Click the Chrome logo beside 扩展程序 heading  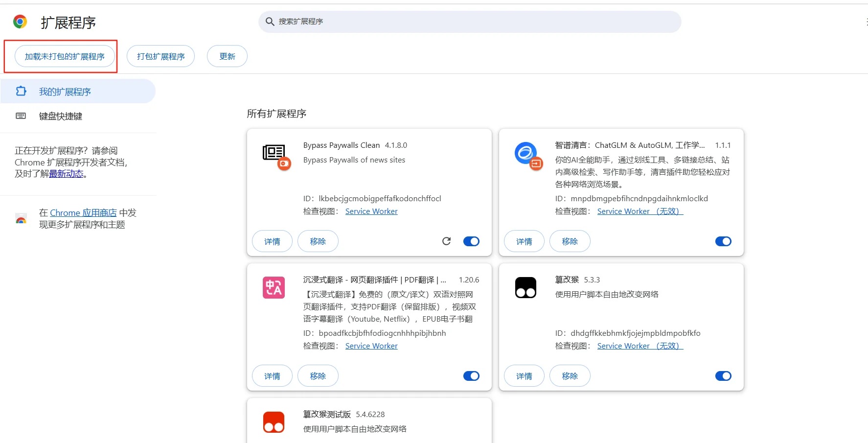coord(20,21)
